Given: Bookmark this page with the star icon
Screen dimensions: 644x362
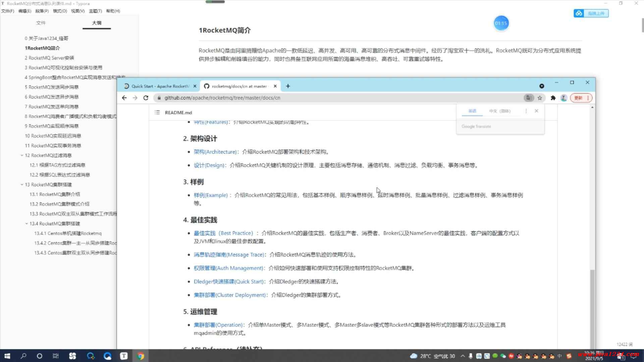Looking at the screenshot, I should coord(540,98).
